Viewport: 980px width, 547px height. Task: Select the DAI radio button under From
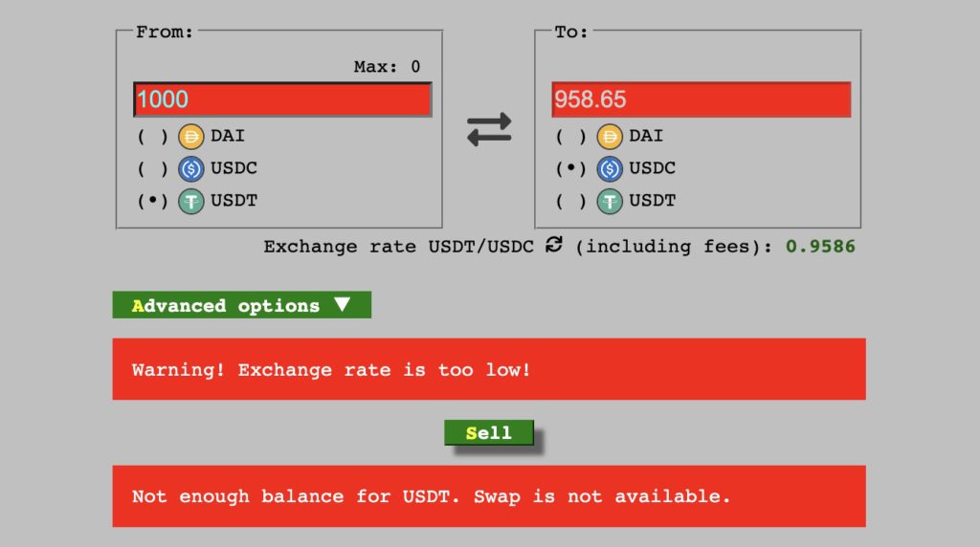tap(153, 137)
